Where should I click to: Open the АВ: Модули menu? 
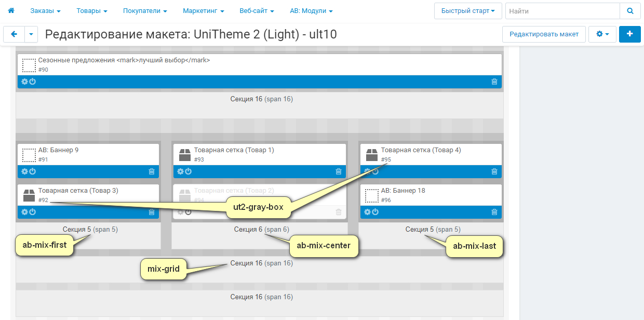[311, 10]
